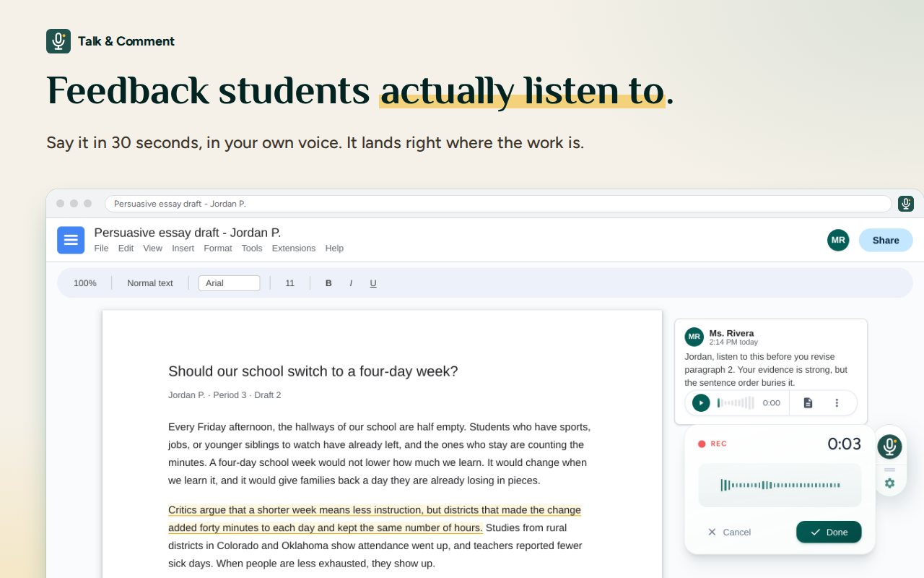Click the Ms. Rivera comment name
Viewport: 924px width, 578px height.
[x=731, y=333]
